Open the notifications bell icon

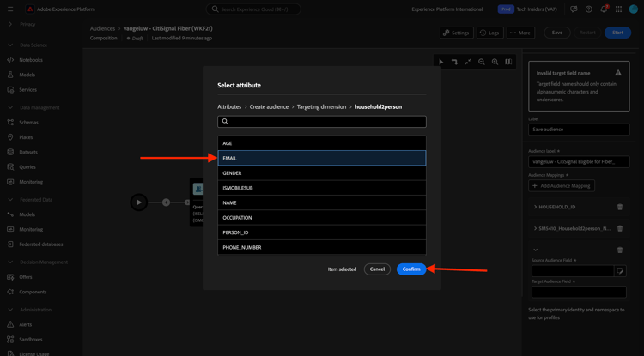[604, 9]
